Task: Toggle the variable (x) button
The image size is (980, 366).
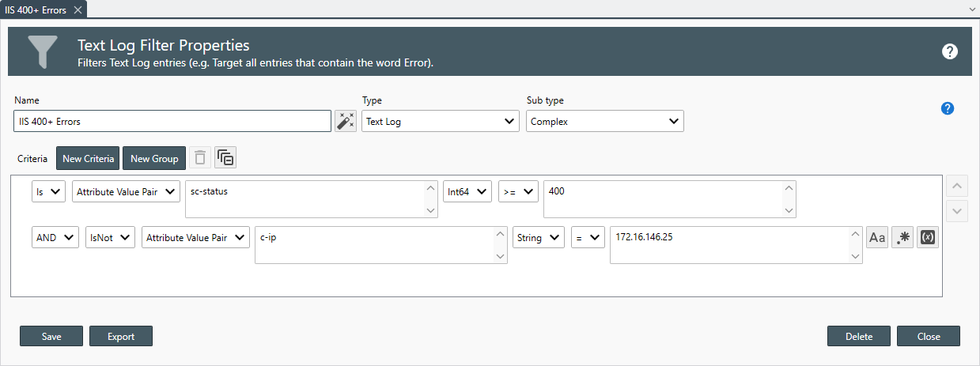Action: pyautogui.click(x=928, y=237)
